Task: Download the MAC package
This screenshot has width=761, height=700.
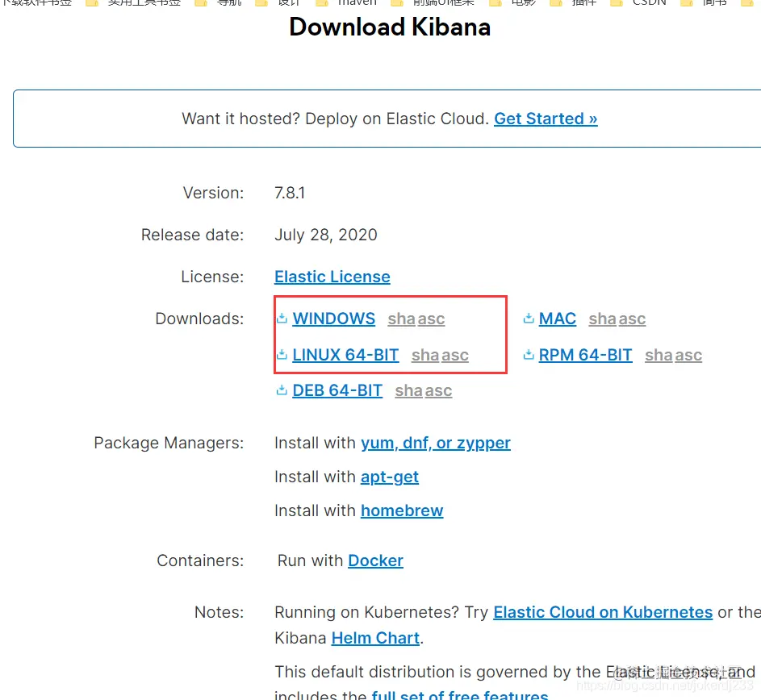Action: [x=557, y=319]
